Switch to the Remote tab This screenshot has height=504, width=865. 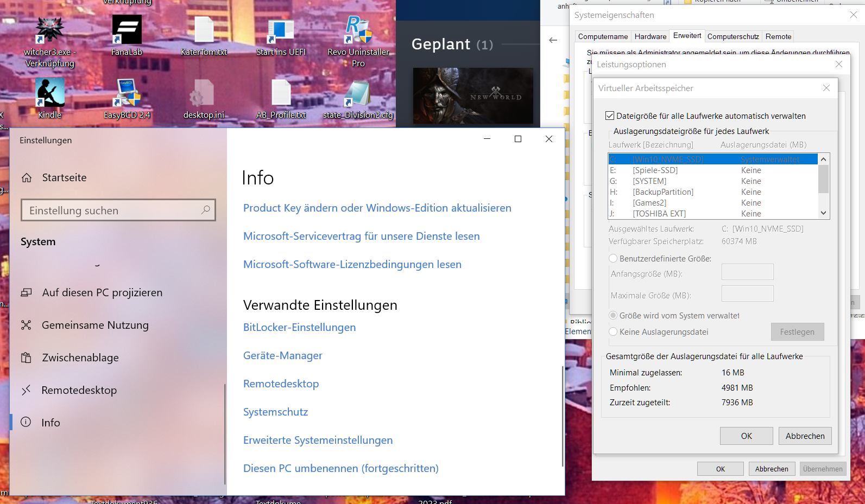[778, 36]
